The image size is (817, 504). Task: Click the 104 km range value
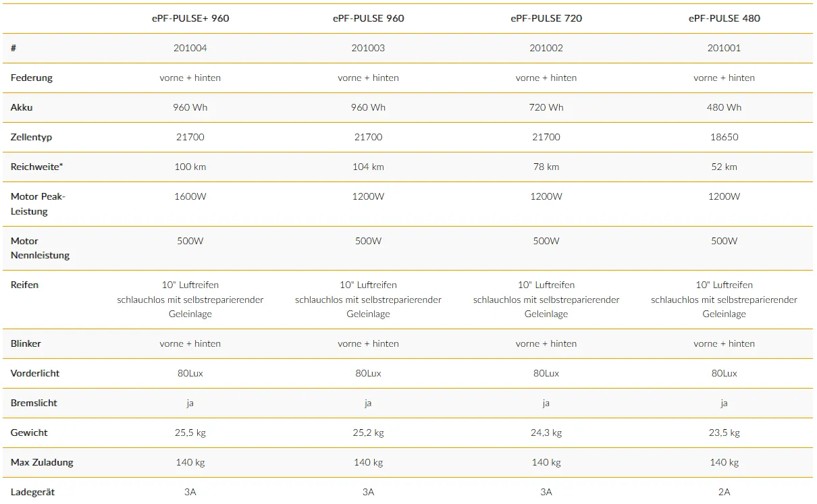pyautogui.click(x=368, y=167)
